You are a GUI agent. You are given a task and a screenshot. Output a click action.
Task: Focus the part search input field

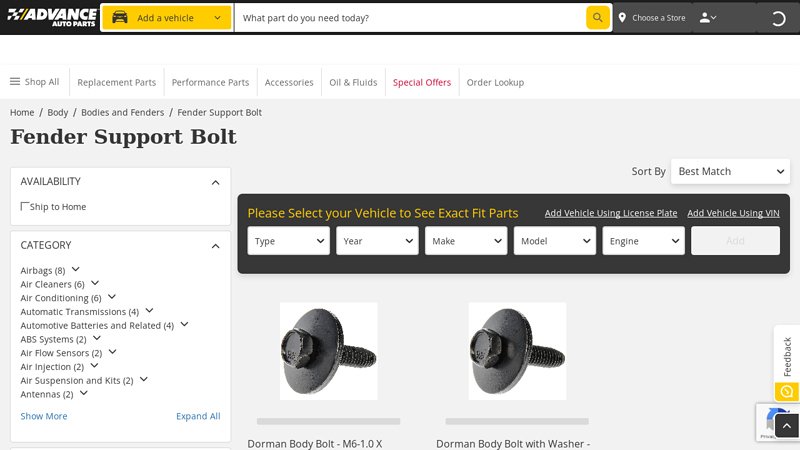coord(410,18)
